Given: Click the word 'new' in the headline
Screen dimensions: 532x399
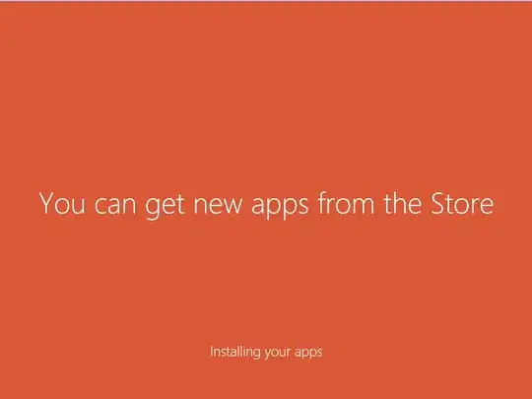Looking at the screenshot, I should point(218,206).
